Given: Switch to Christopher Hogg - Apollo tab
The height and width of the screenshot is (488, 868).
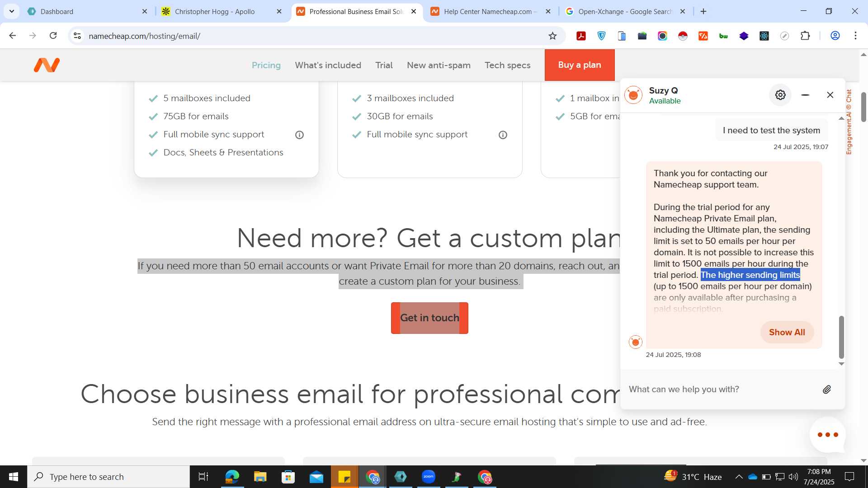Looking at the screenshot, I should click(x=222, y=11).
